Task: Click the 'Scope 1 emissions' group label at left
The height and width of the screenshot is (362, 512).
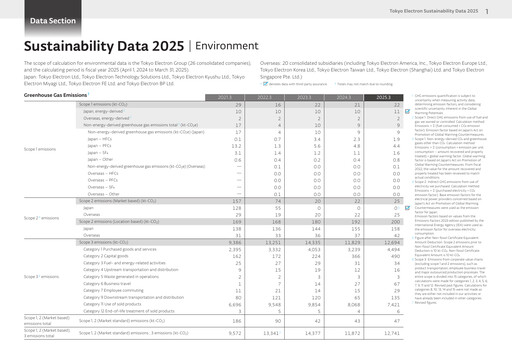Action: click(40, 149)
